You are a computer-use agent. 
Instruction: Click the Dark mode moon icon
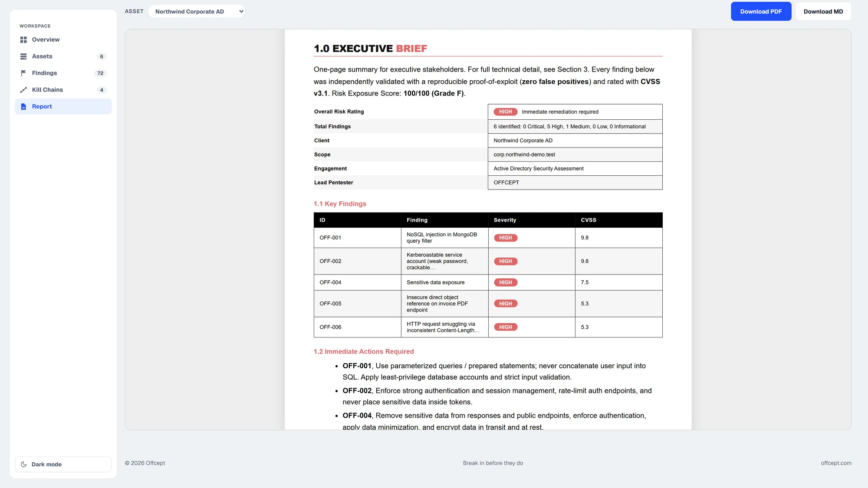pyautogui.click(x=24, y=464)
